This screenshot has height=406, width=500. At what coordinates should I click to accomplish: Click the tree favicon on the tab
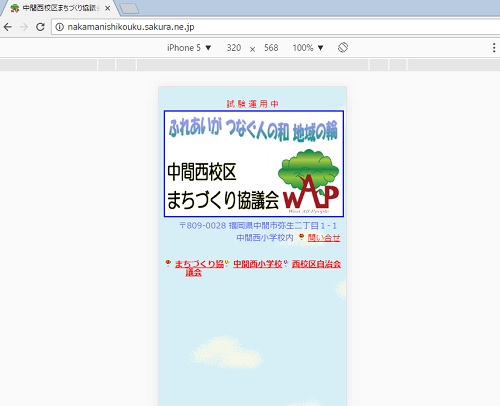14,8
